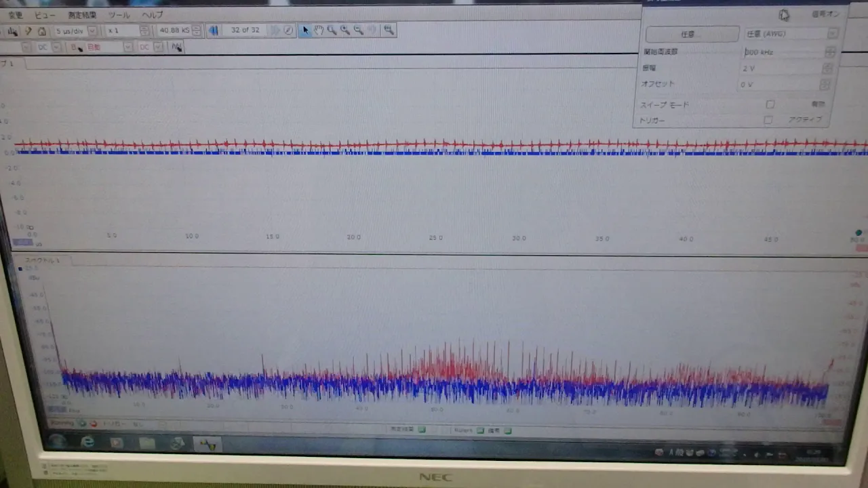Open media player taskbar icon
Image resolution: width=868 pixels, height=488 pixels.
[117, 444]
